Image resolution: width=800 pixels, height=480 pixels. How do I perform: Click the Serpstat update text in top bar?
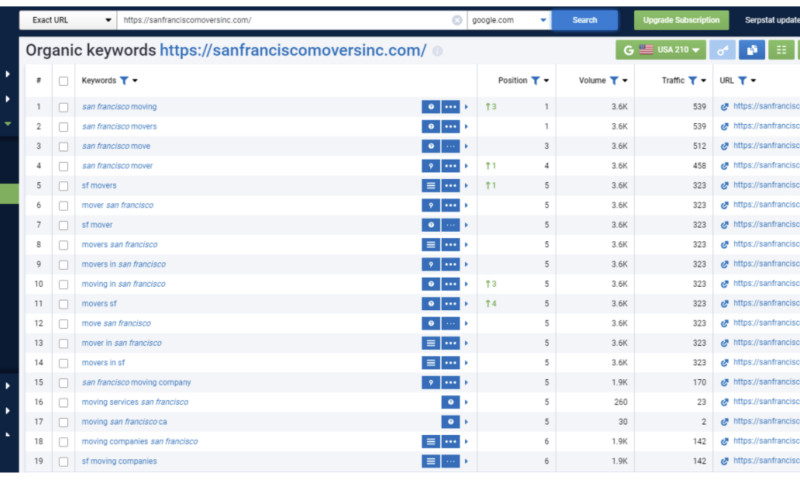772,20
